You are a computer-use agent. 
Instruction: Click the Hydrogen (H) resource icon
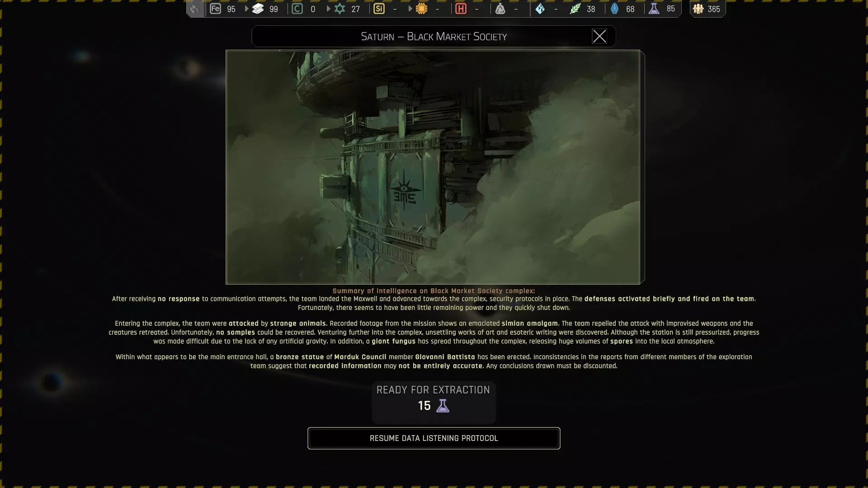pyautogui.click(x=461, y=9)
